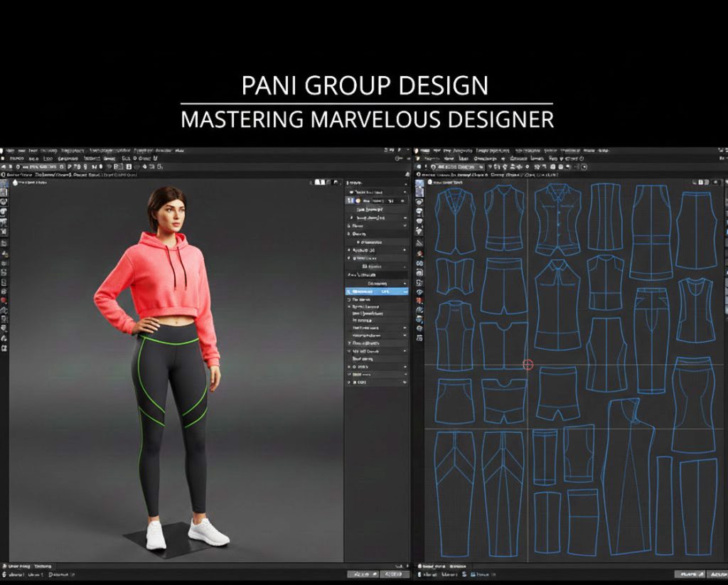Open the combo box in pattern window toolbar
The height and width of the screenshot is (585, 728).
[458, 166]
